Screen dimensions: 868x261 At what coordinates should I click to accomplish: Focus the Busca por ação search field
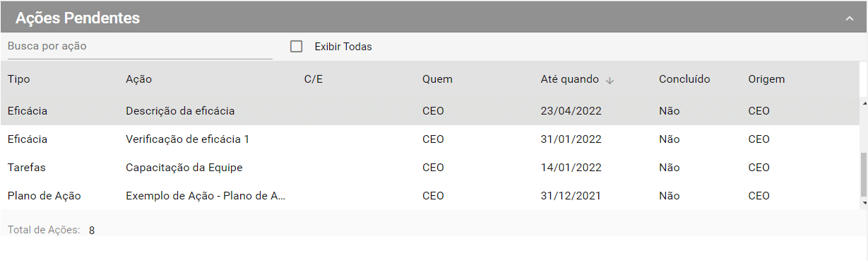coord(140,46)
